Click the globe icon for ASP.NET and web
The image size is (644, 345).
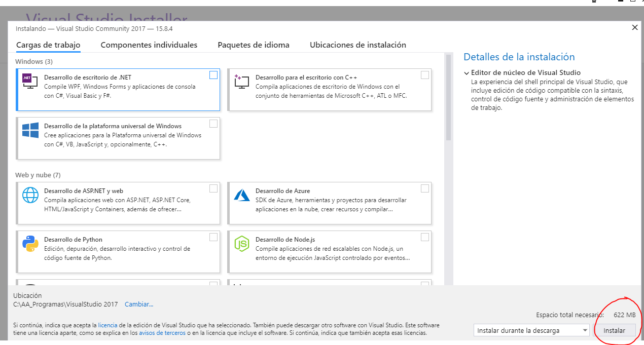pyautogui.click(x=30, y=195)
